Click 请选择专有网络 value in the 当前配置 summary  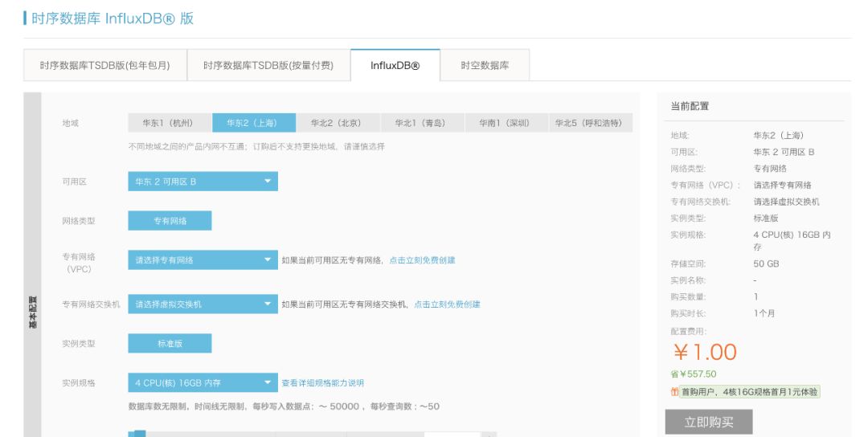(x=782, y=185)
